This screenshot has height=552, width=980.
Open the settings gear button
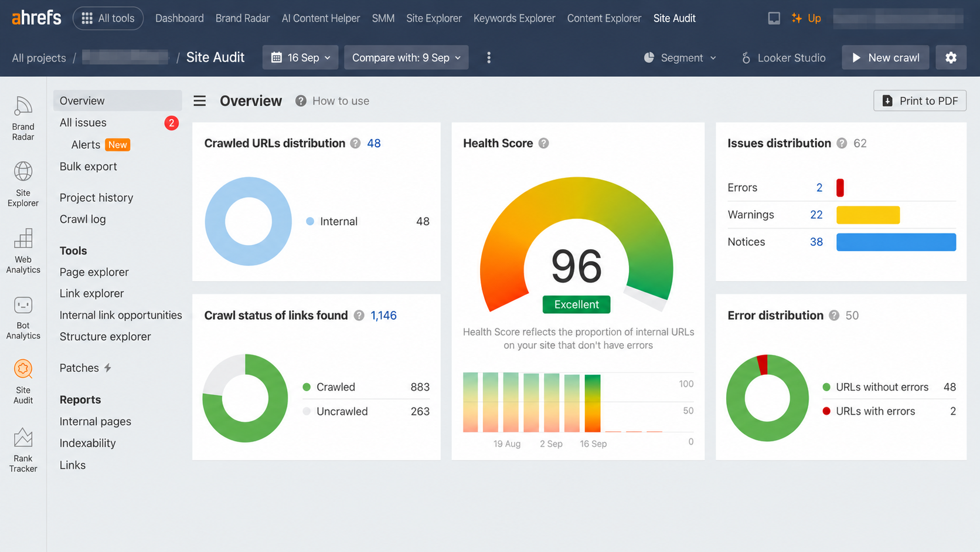(x=951, y=57)
